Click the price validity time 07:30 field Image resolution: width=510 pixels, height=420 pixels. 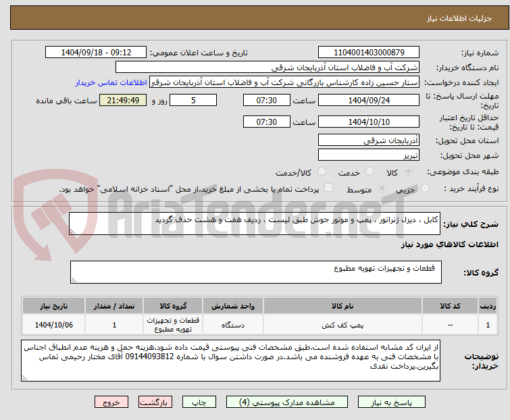pos(266,122)
